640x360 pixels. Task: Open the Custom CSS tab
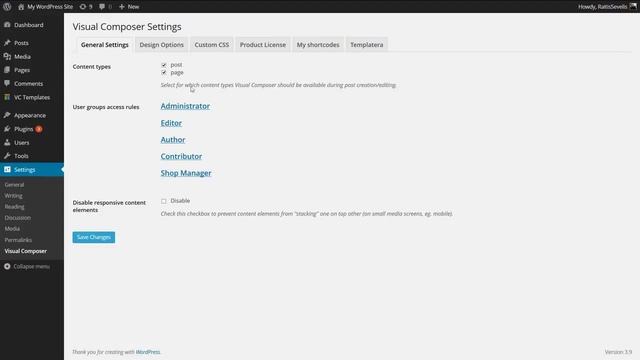click(211, 44)
